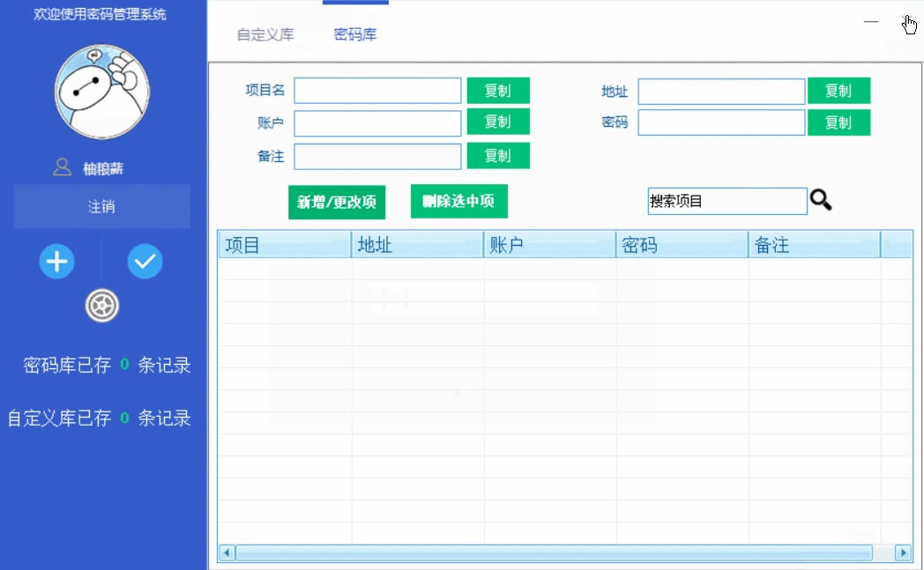Open settings via the gear icon

[x=102, y=306]
